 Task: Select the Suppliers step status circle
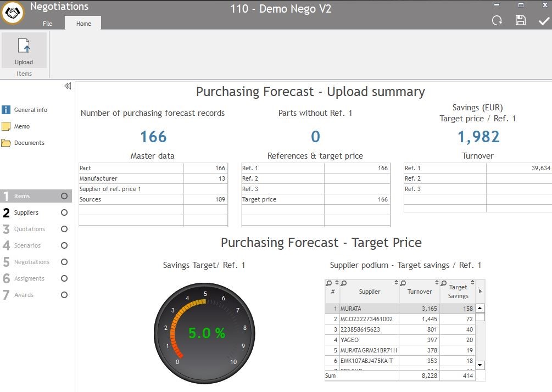click(64, 212)
